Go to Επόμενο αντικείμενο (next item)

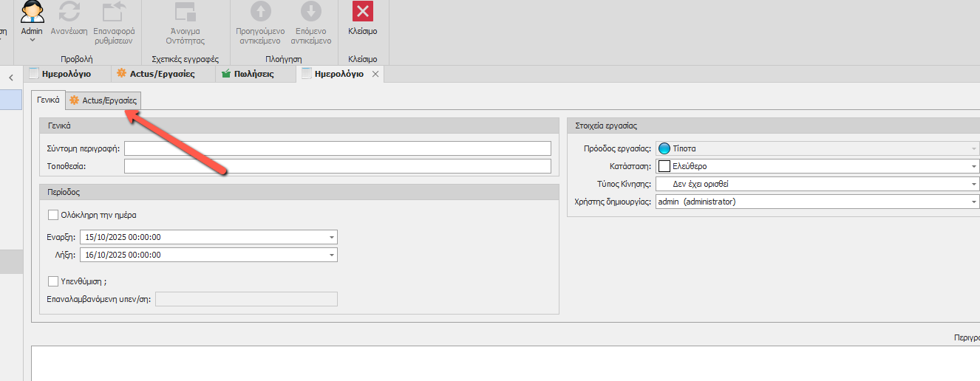[311, 13]
